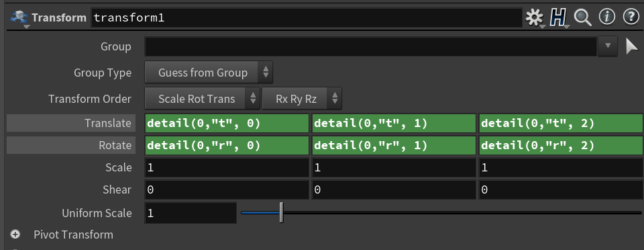
Task: Click the Shear parameter label
Action: click(x=117, y=190)
